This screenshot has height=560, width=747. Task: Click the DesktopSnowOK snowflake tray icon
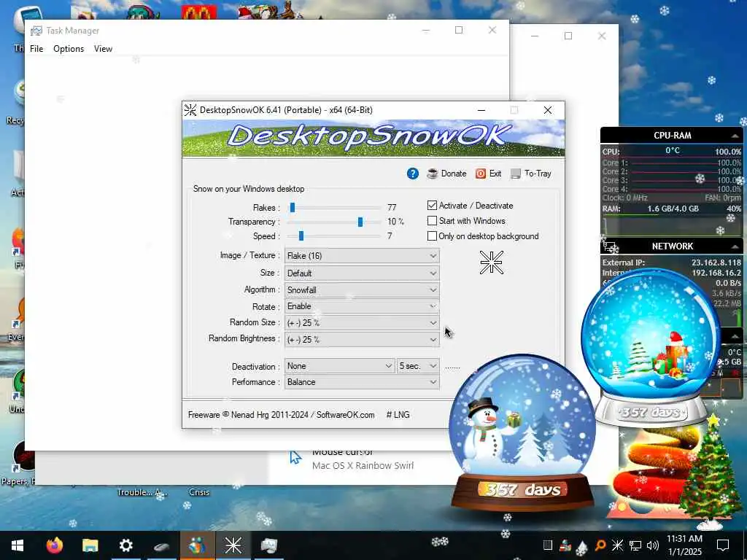(617, 545)
